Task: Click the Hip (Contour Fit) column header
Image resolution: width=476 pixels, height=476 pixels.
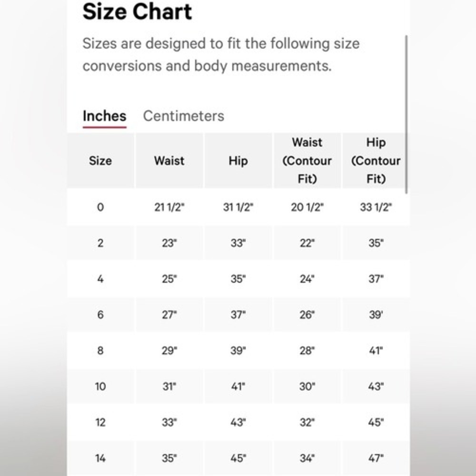Action: click(x=376, y=160)
